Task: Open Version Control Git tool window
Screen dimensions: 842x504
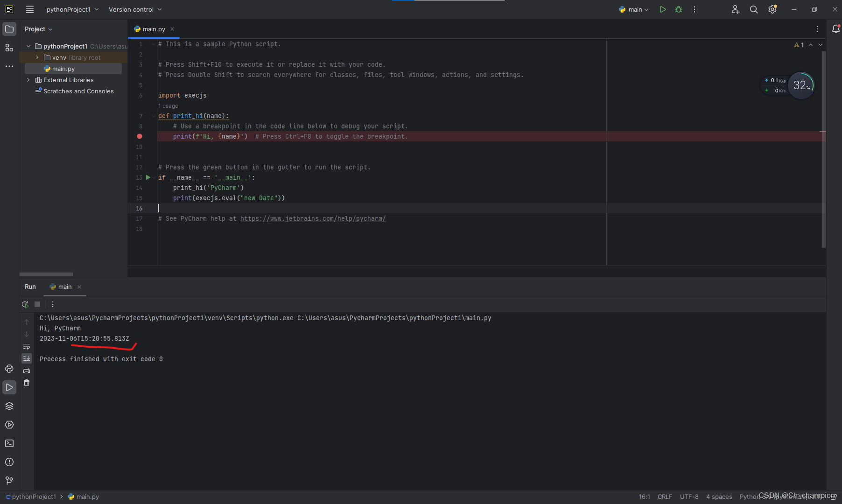Action: pyautogui.click(x=9, y=480)
